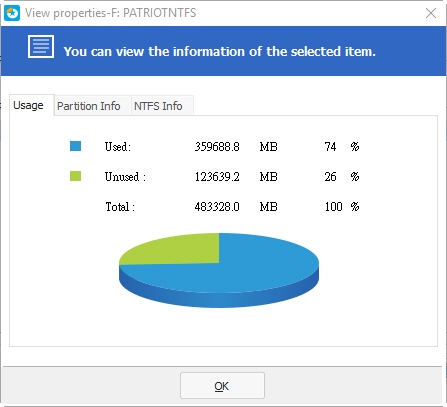447x407 pixels.
Task: Click the green Unused color swatch
Action: [x=75, y=176]
